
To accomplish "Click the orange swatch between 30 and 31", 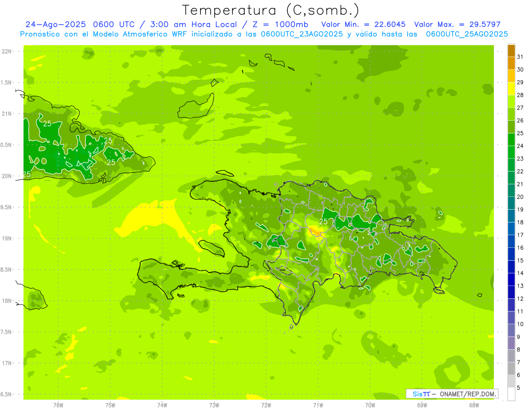I will click(511, 63).
